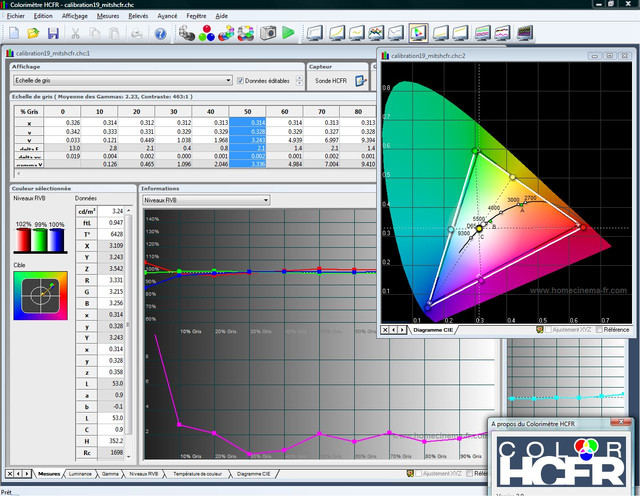Select the highlighted CIE diagram view icon
Image resolution: width=640 pixels, height=496 pixels.
pos(418,33)
